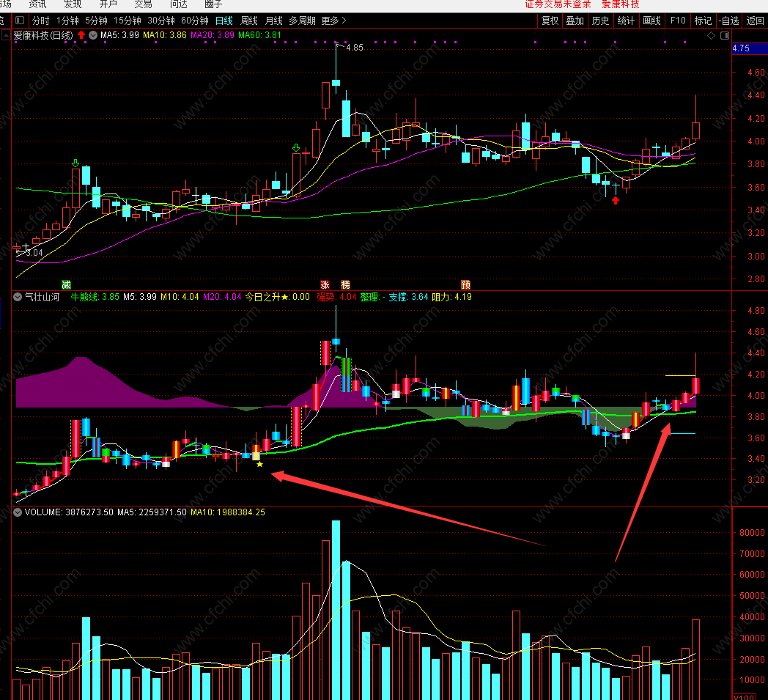This screenshot has width=768, height=700.
Task: Click the green MA60: 3.81 label
Action: pos(259,35)
